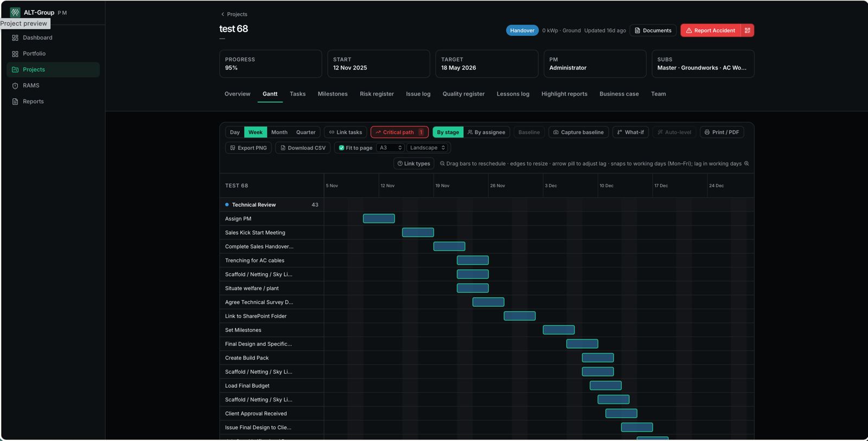The width and height of the screenshot is (868, 441).
Task: Set Gantt scale to Week
Action: 256,132
